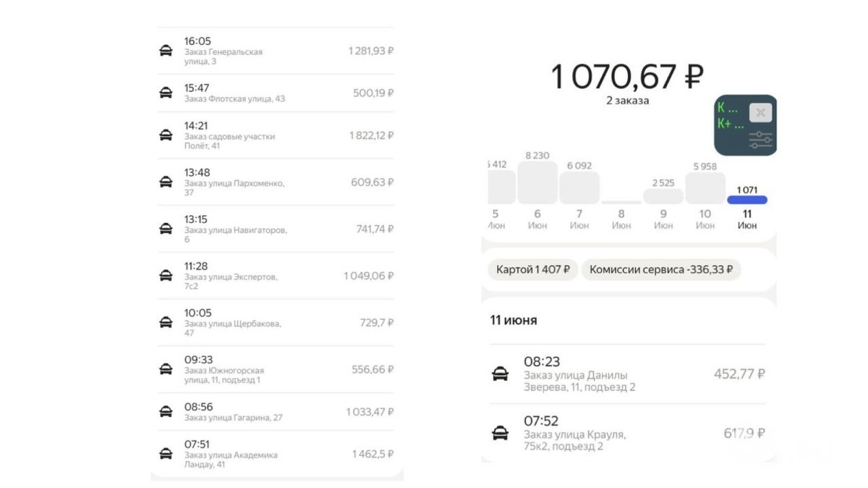Screen dimensions: 868x488
Task: Open the 13:48 улица Пархоменко order entry
Action: pyautogui.click(x=275, y=180)
